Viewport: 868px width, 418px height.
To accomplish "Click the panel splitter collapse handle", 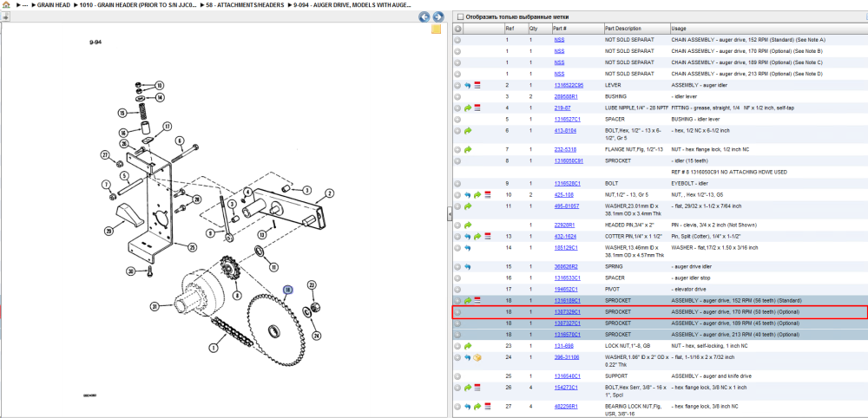I will click(x=450, y=216).
